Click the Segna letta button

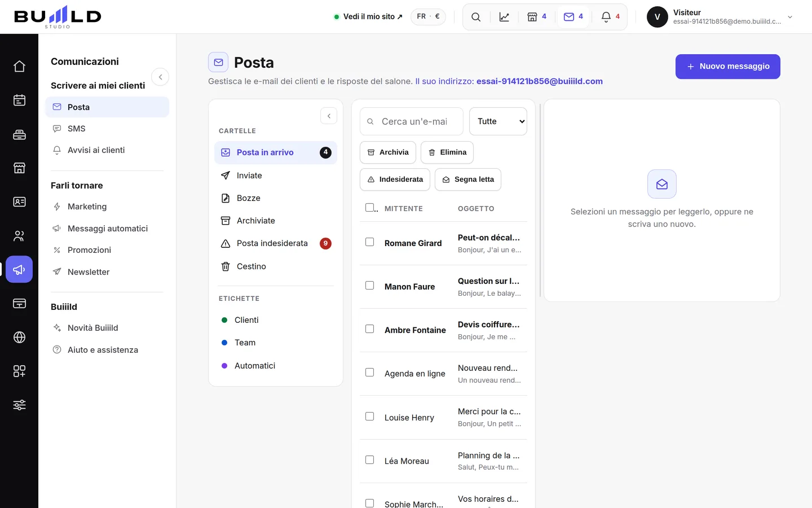click(468, 179)
